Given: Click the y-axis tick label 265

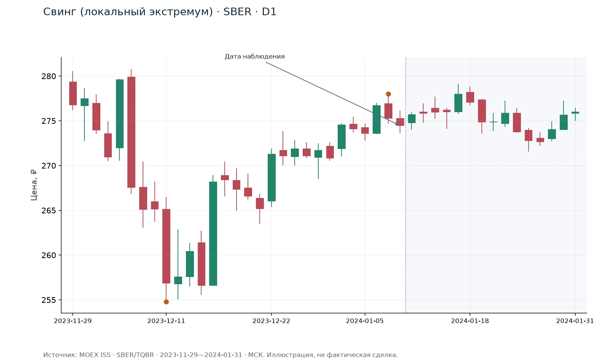Looking at the screenshot, I should [x=49, y=210].
